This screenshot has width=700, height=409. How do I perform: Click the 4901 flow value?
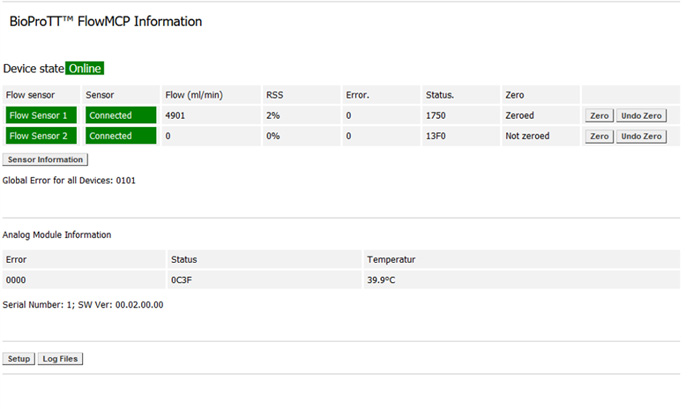(176, 115)
